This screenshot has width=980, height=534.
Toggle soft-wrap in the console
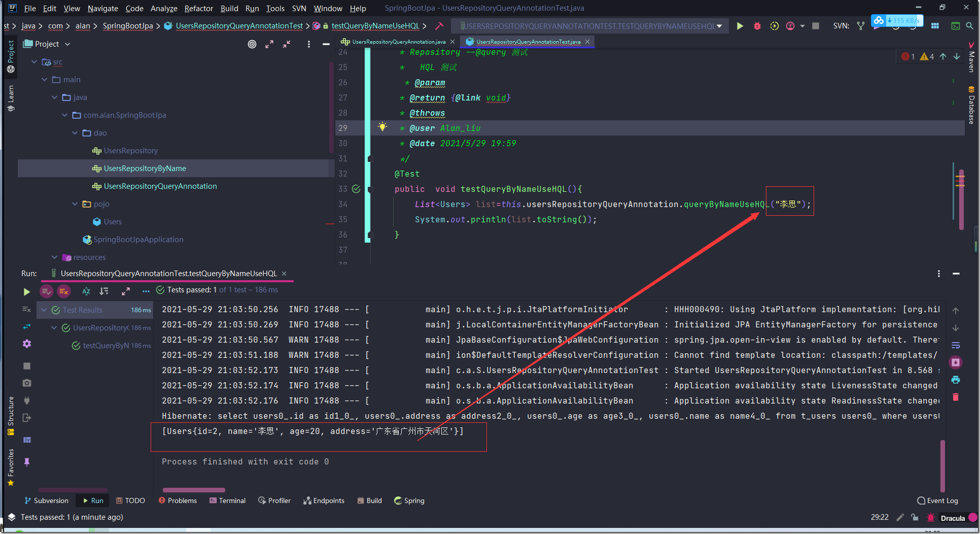point(956,345)
